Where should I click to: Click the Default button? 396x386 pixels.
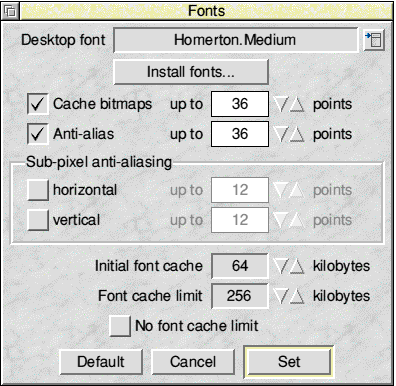click(x=101, y=362)
